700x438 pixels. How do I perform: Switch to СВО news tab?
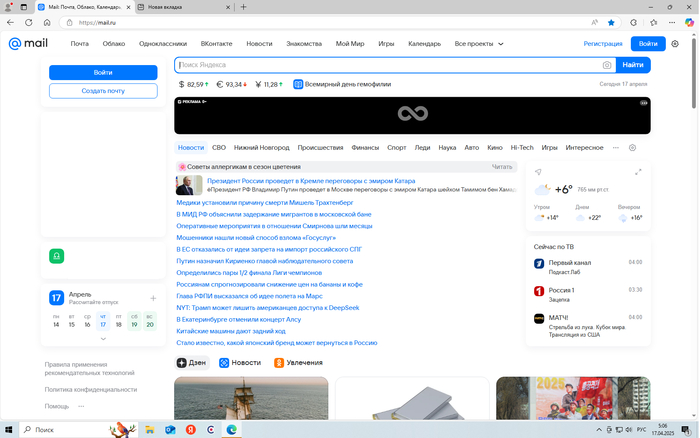click(x=219, y=148)
